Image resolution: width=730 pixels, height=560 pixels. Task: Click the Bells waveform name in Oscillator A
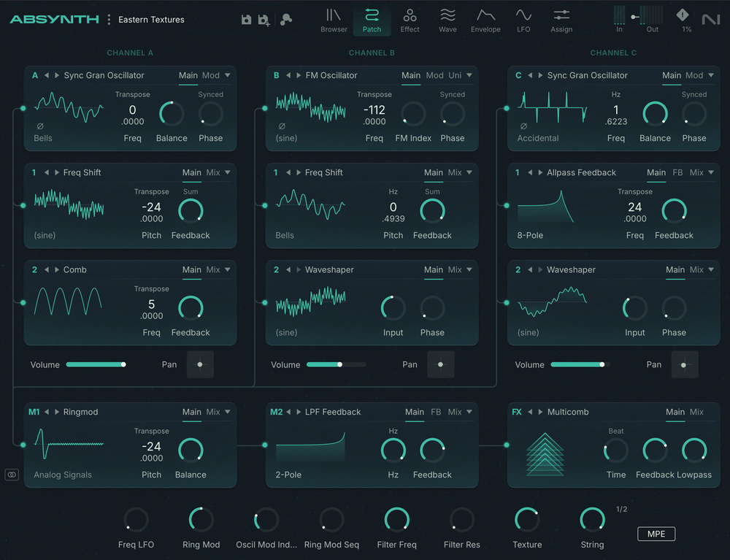click(43, 138)
